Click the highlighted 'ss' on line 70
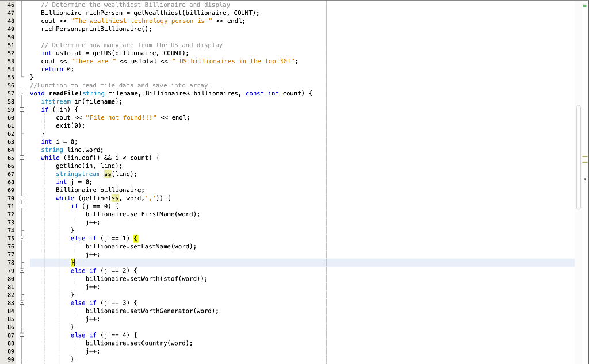Screen dimensions: 589x364 click(x=115, y=198)
